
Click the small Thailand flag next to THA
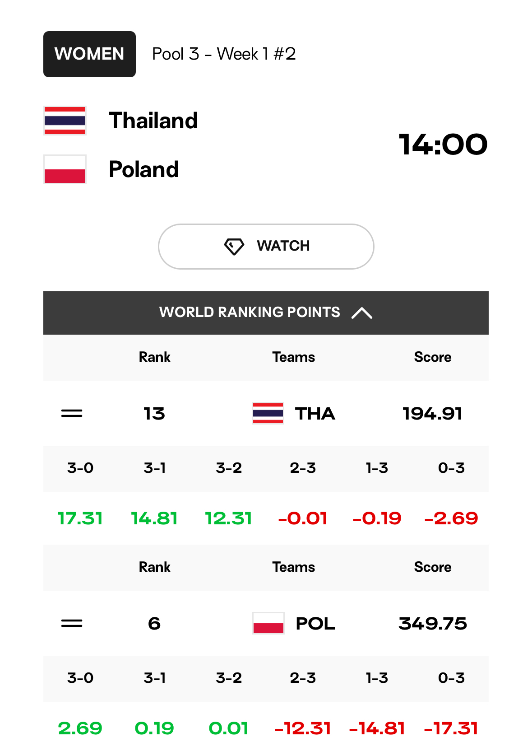pyautogui.click(x=268, y=413)
